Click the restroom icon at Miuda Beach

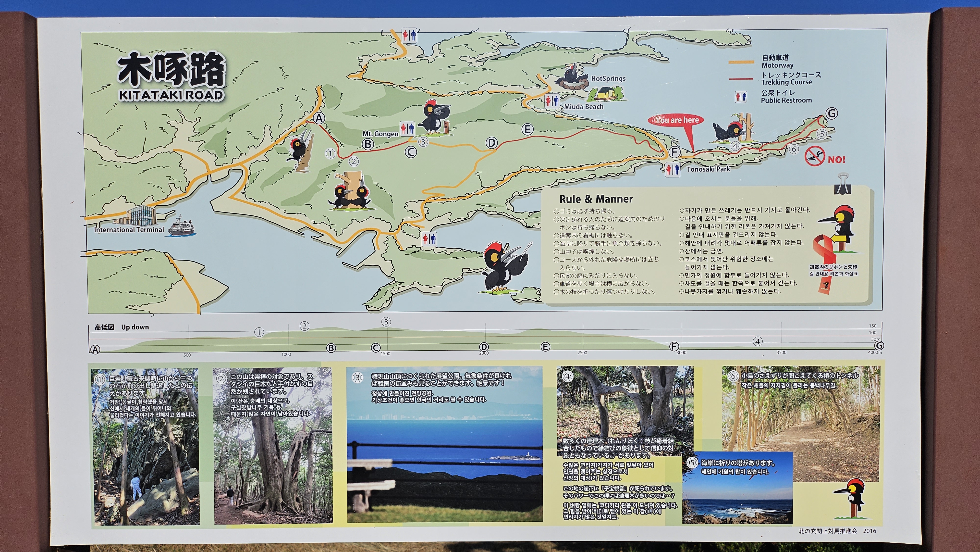552,101
